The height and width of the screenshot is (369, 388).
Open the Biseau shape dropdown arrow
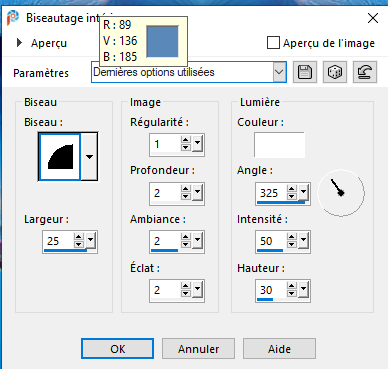89,157
